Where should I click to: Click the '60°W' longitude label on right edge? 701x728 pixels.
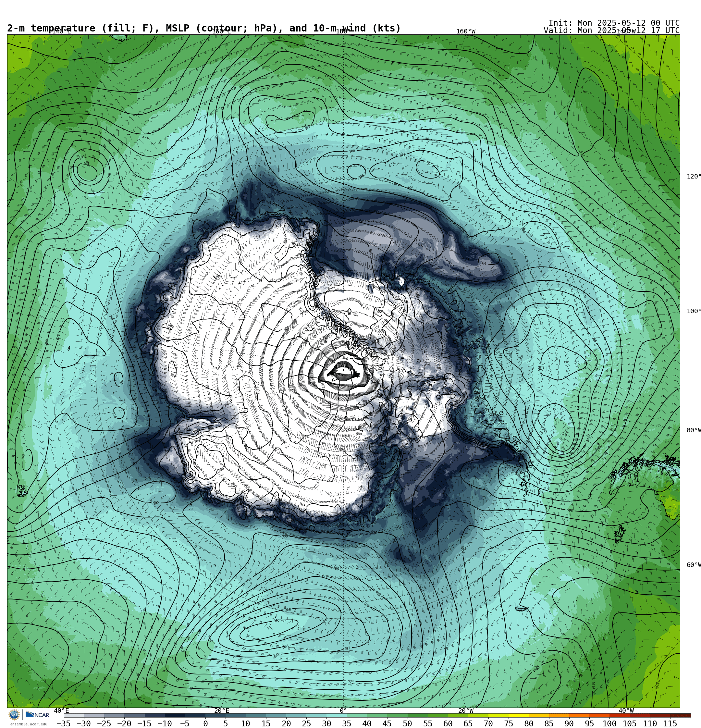coord(694,565)
